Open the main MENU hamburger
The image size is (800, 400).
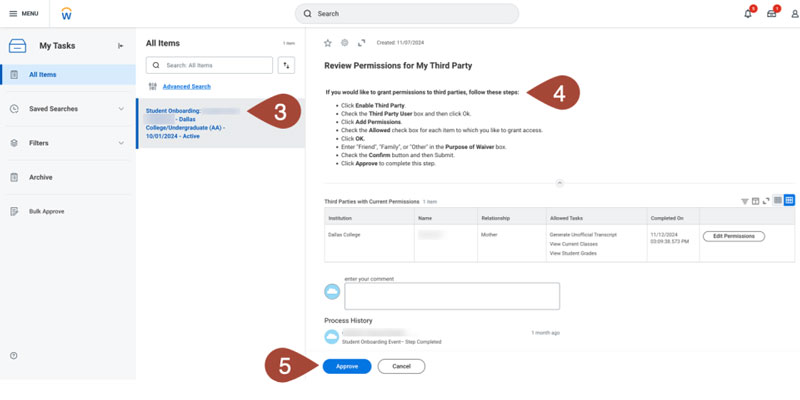pyautogui.click(x=23, y=14)
